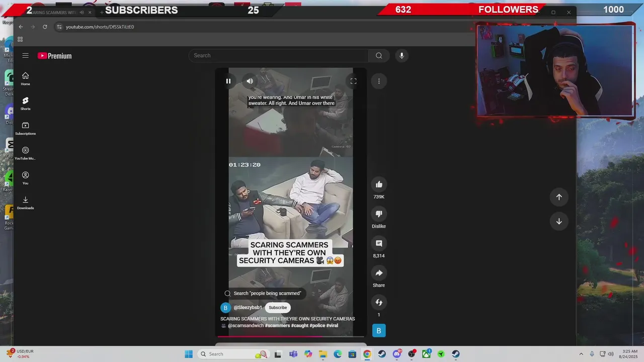Screen dimensions: 644x362
Task: Open site information next to URL
Action: point(59,27)
